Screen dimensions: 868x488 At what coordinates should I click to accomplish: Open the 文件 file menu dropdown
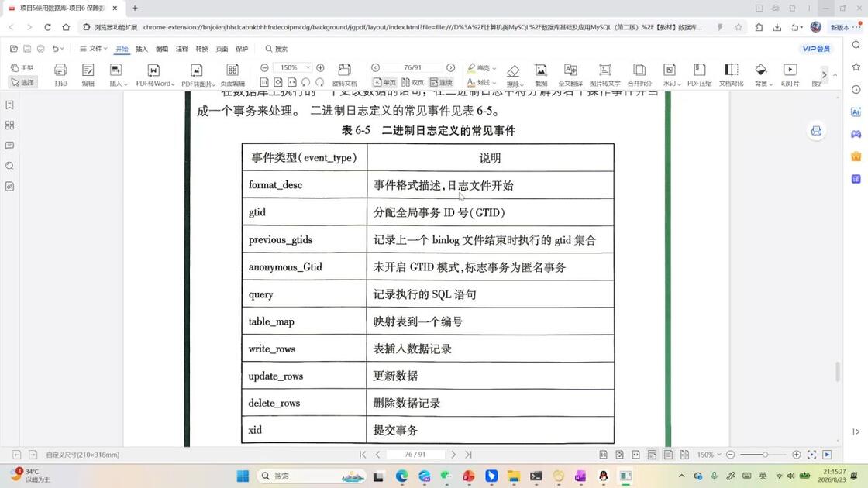point(94,49)
